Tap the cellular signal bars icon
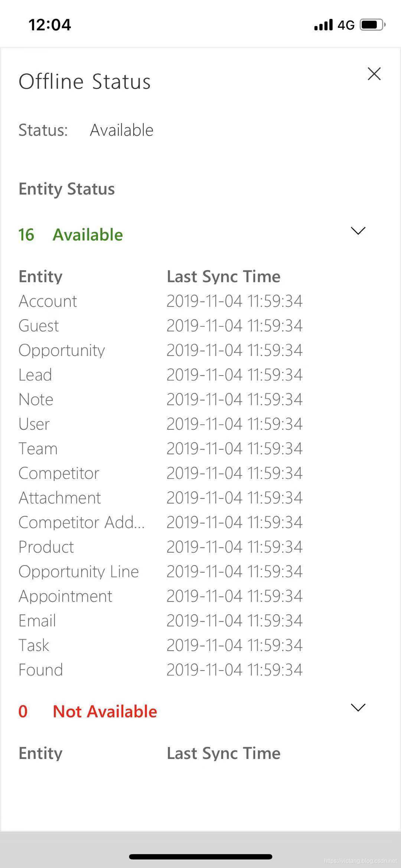 point(323,25)
